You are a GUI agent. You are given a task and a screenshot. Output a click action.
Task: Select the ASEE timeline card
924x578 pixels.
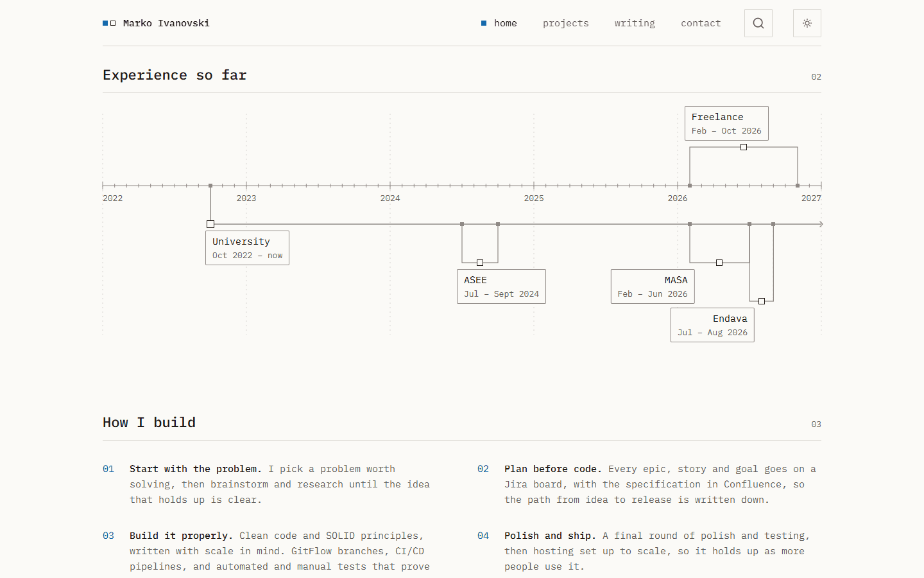(x=501, y=286)
